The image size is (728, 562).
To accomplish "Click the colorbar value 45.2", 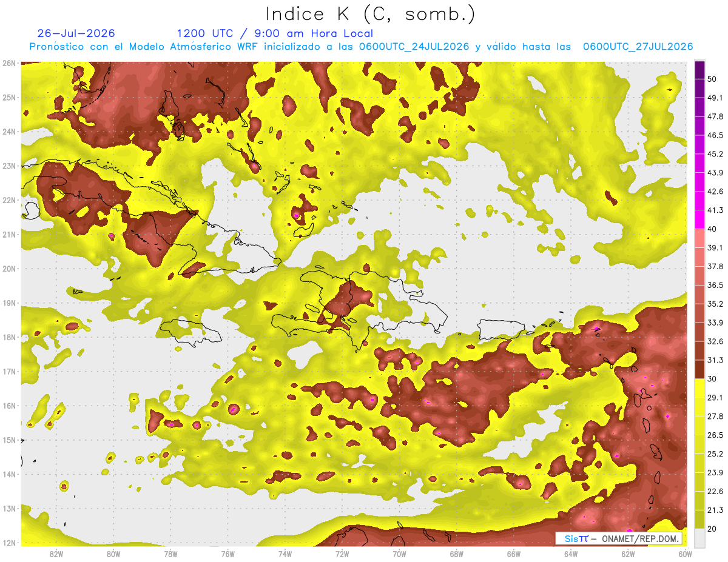I will (715, 154).
